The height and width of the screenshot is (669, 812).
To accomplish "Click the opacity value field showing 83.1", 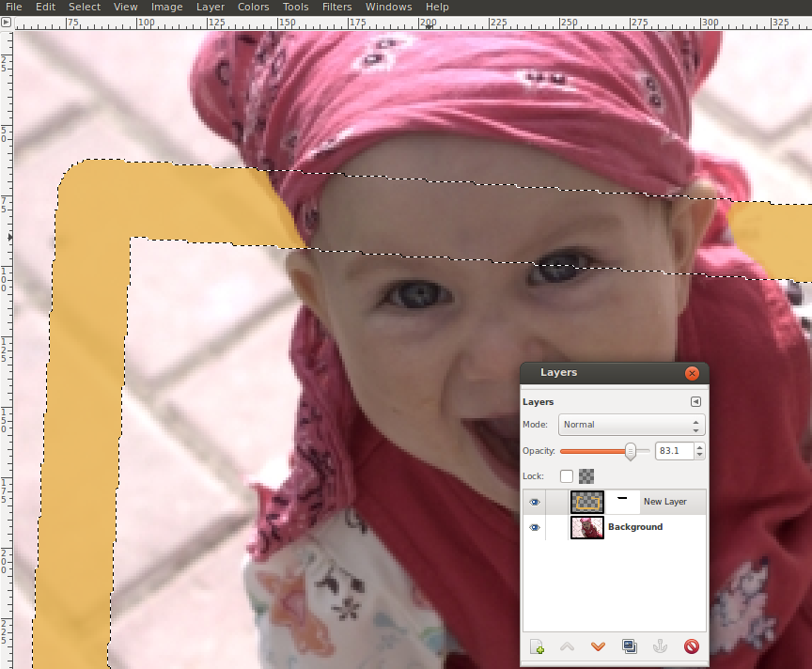I will click(673, 451).
